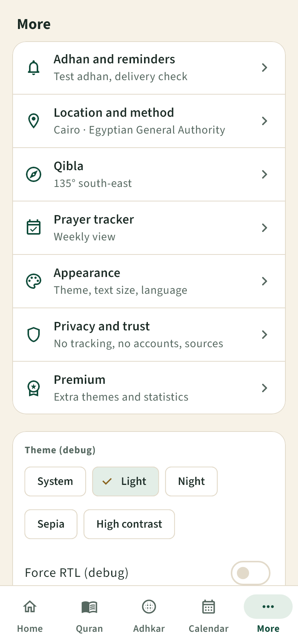The height and width of the screenshot is (644, 298).
Task: Open Location and method via its chevron
Action: [x=264, y=121]
